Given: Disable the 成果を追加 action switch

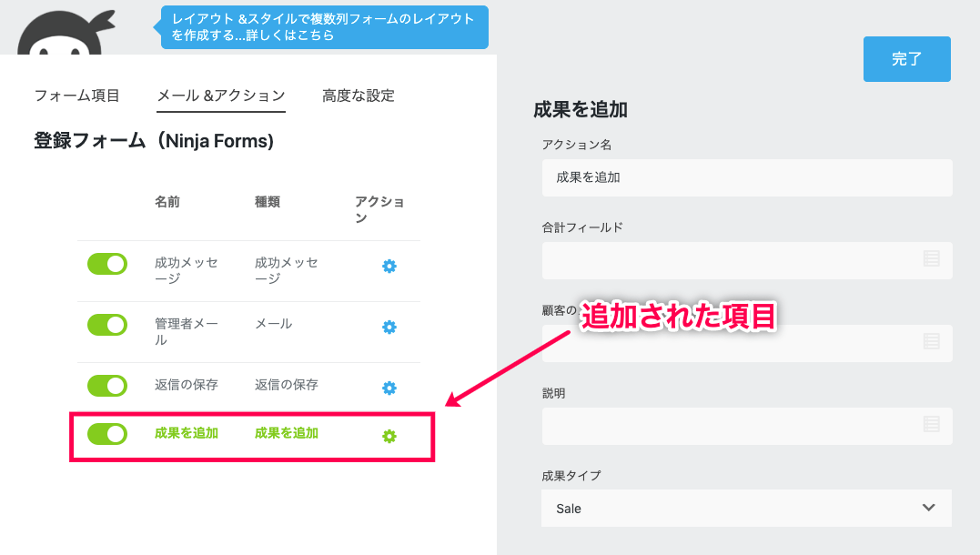Looking at the screenshot, I should click(106, 434).
